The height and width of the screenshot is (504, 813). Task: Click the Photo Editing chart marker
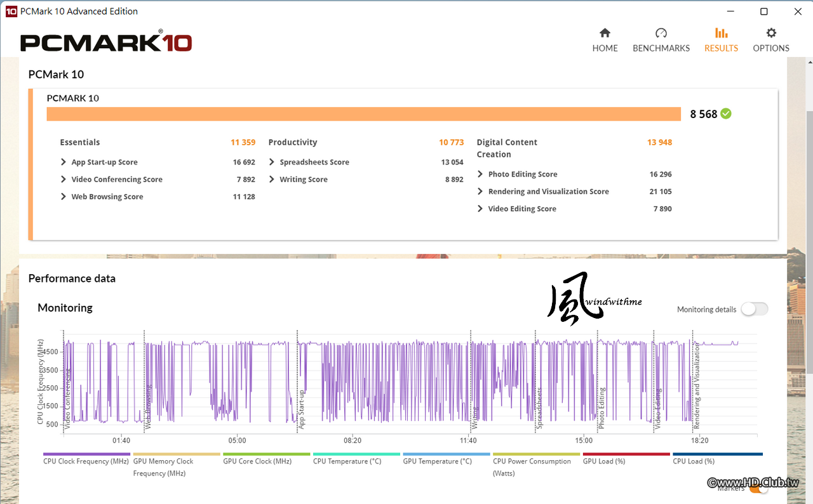[601, 408]
